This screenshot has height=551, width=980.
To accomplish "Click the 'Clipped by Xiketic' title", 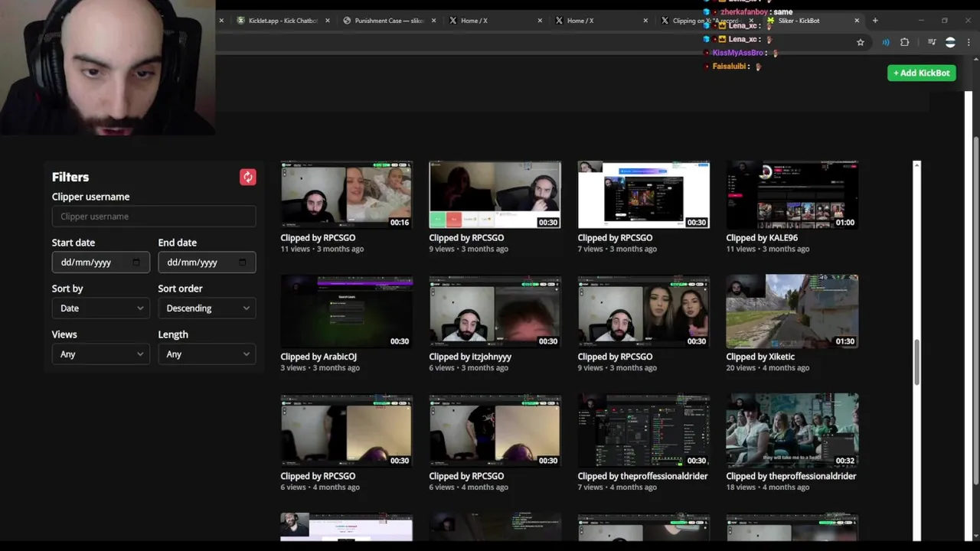I will click(760, 357).
